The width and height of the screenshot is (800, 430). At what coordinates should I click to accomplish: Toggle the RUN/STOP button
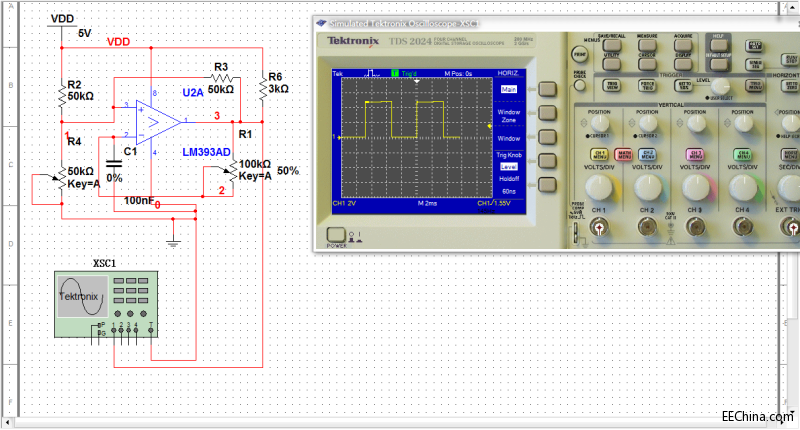pyautogui.click(x=790, y=59)
